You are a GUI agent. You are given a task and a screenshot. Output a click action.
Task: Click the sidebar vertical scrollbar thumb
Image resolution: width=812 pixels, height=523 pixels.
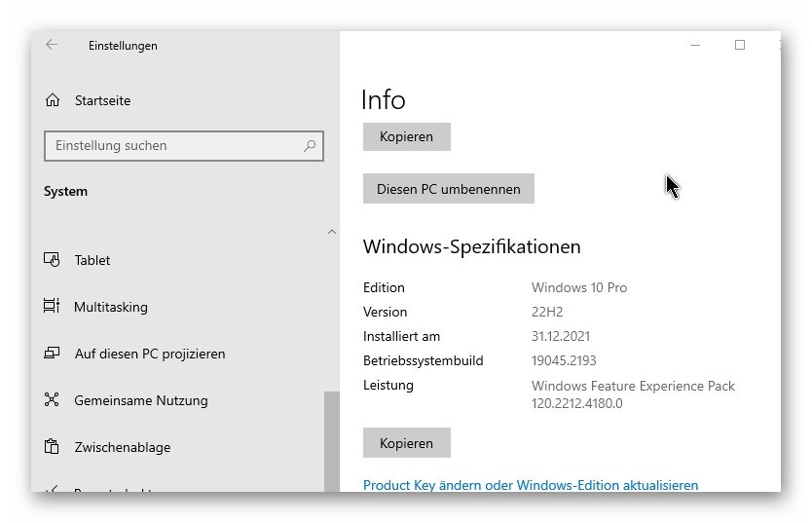pyautogui.click(x=331, y=438)
